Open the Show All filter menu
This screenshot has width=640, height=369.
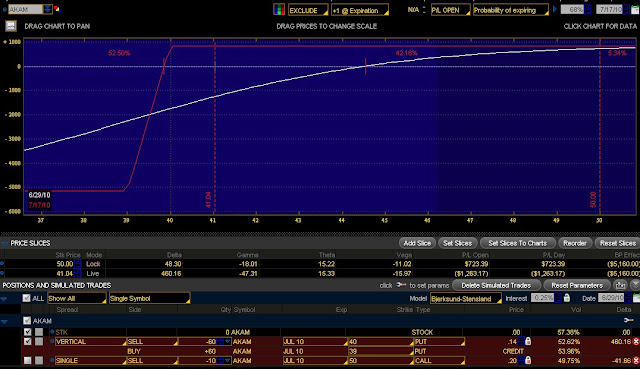tap(77, 298)
